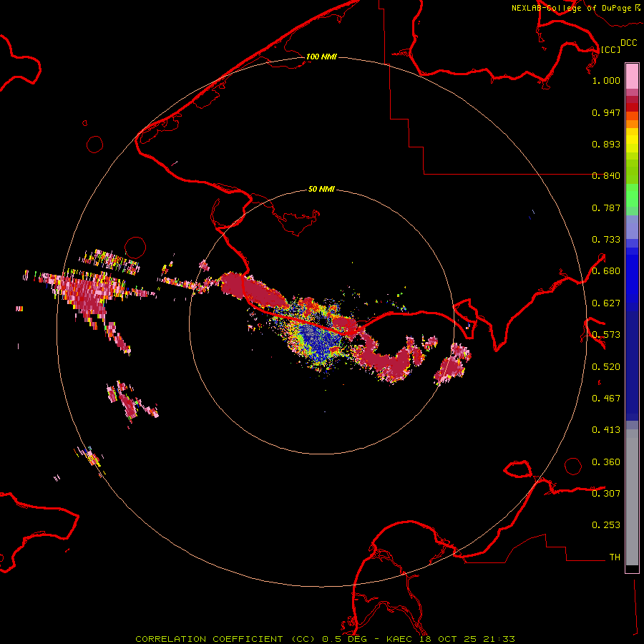Click the TH threshold label
Image resolution: width=644 pixels, height=644 pixels.
(x=615, y=557)
